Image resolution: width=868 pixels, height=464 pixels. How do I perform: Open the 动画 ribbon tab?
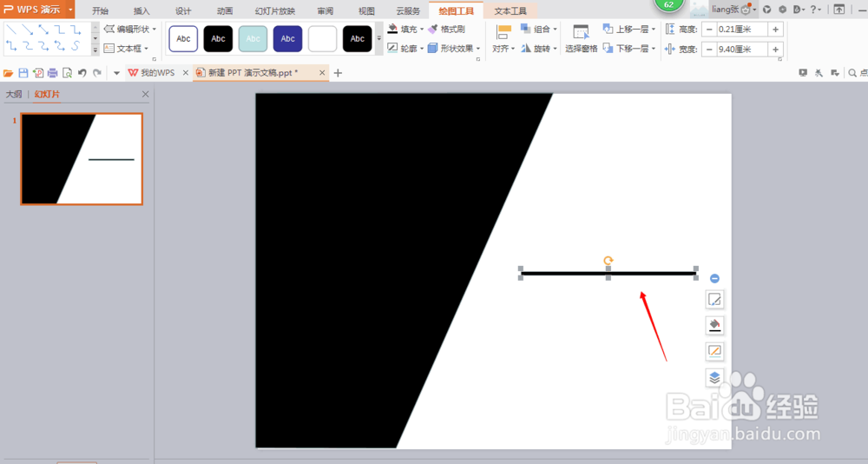[x=225, y=11]
